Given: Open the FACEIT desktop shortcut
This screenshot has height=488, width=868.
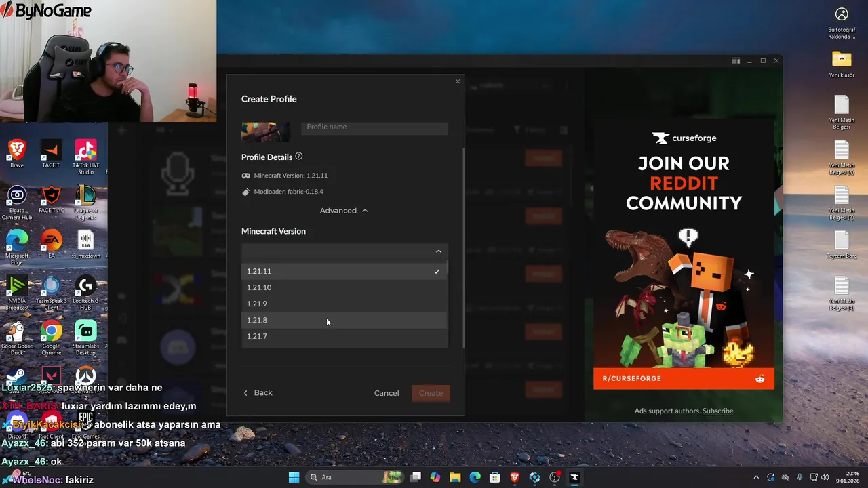Looking at the screenshot, I should pyautogui.click(x=51, y=154).
